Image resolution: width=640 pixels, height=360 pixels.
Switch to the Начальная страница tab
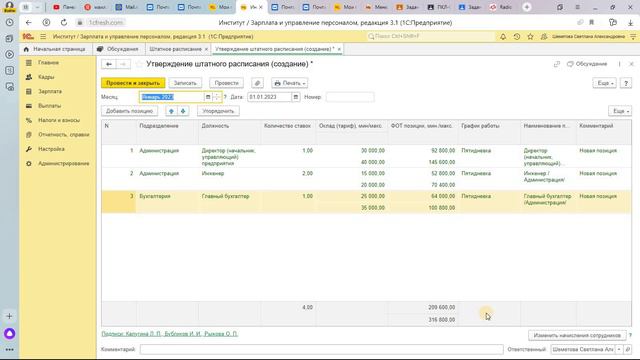tap(55, 49)
